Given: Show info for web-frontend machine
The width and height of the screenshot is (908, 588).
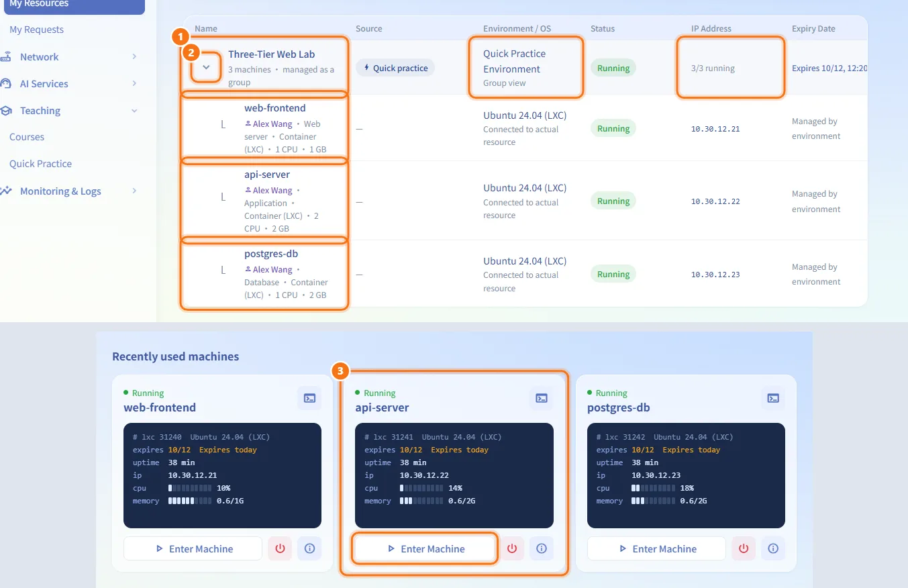Looking at the screenshot, I should coord(309,548).
